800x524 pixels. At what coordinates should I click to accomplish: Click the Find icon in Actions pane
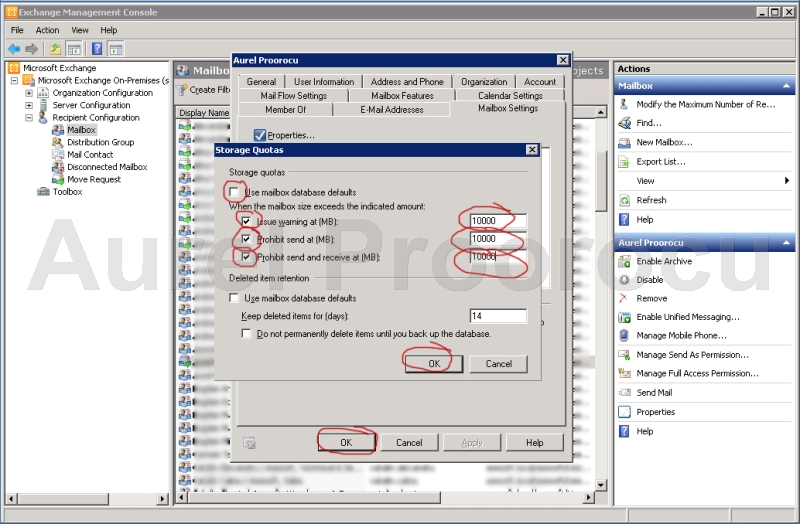(x=624, y=123)
